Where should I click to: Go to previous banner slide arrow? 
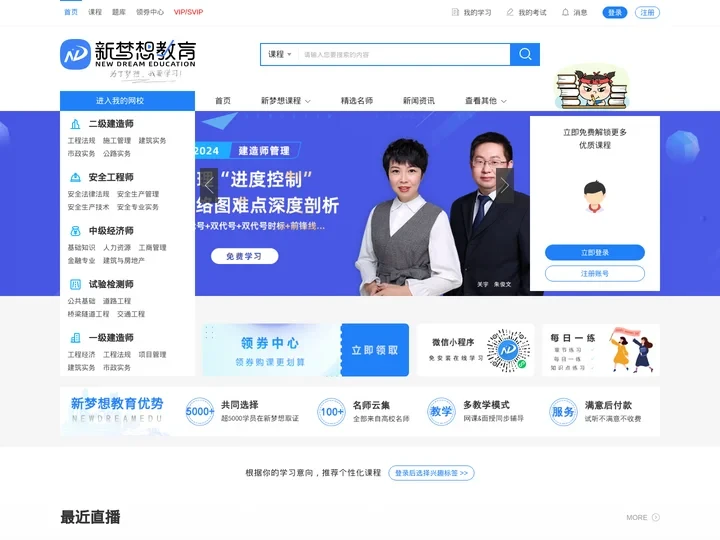point(209,186)
